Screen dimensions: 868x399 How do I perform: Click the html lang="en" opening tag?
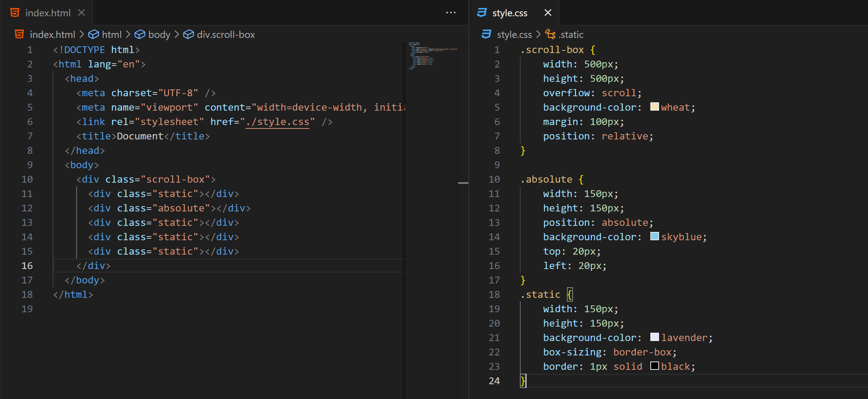point(99,64)
